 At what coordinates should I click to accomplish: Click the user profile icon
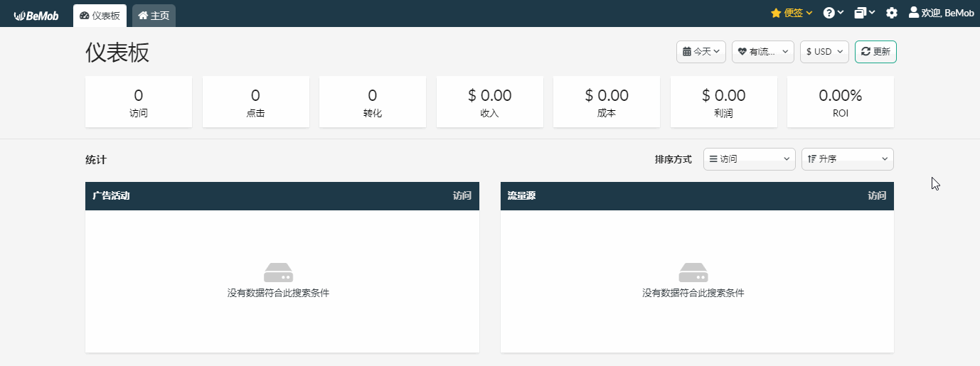(x=914, y=12)
